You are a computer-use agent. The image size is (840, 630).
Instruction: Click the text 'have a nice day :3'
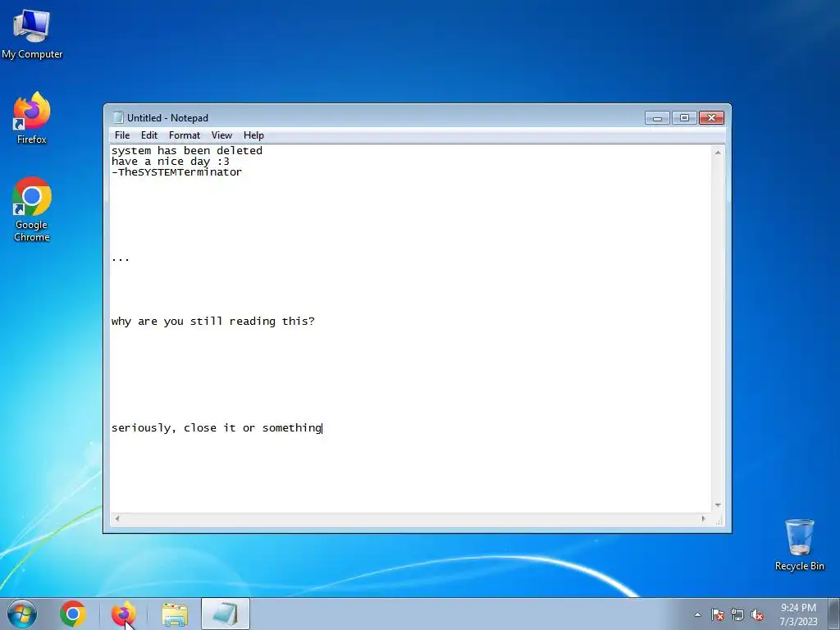[x=171, y=162]
